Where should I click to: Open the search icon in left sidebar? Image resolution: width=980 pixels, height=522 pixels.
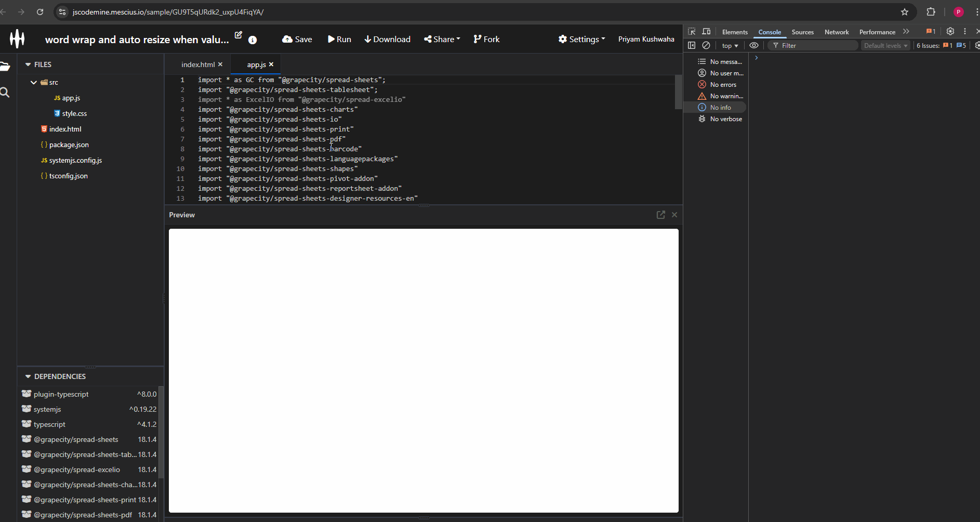(x=5, y=93)
